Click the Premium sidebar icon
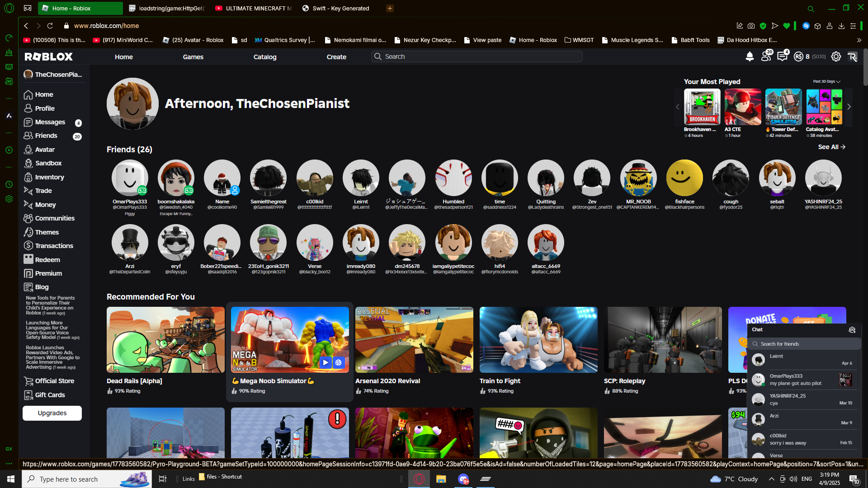The height and width of the screenshot is (488, 868). (28, 273)
